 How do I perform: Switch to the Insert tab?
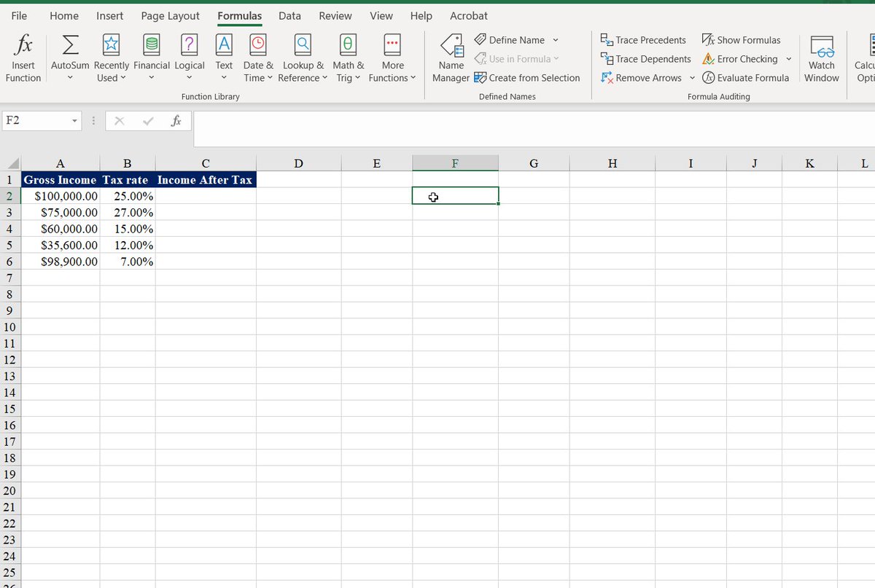[110, 15]
